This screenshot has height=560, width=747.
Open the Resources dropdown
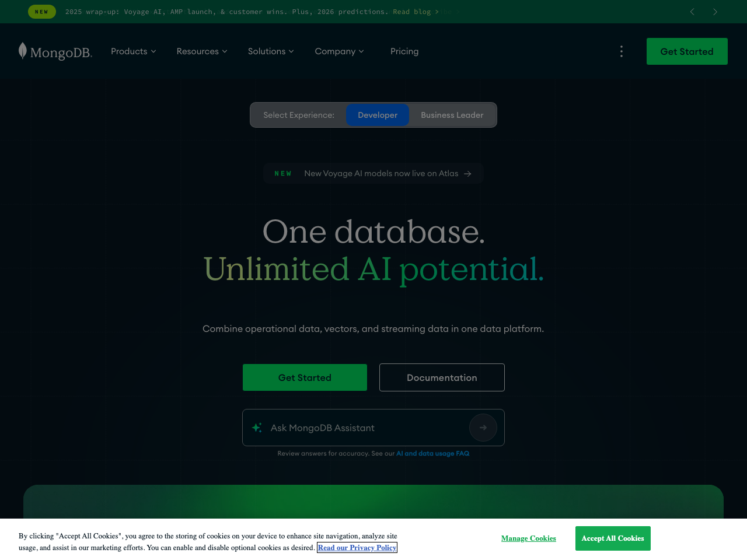(201, 51)
